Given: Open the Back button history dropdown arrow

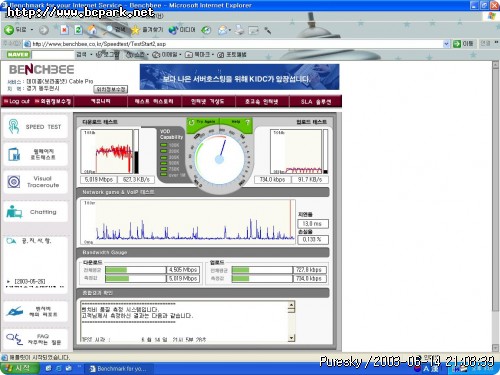Looking at the screenshot, I should click(x=32, y=30).
